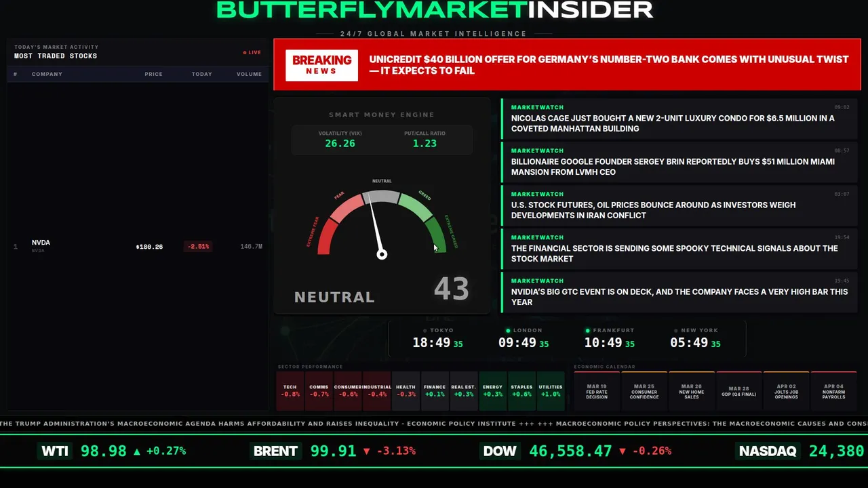
Task: Click the Tokyo market status dot
Action: 425,331
